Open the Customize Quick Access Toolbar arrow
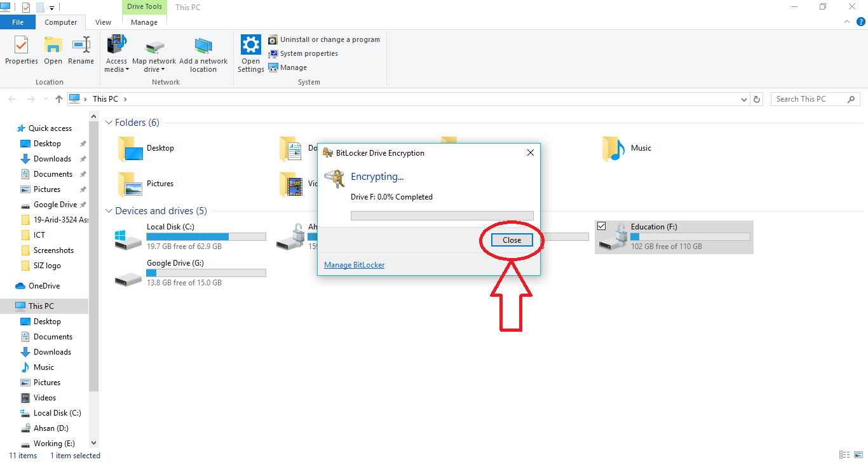 click(x=51, y=8)
